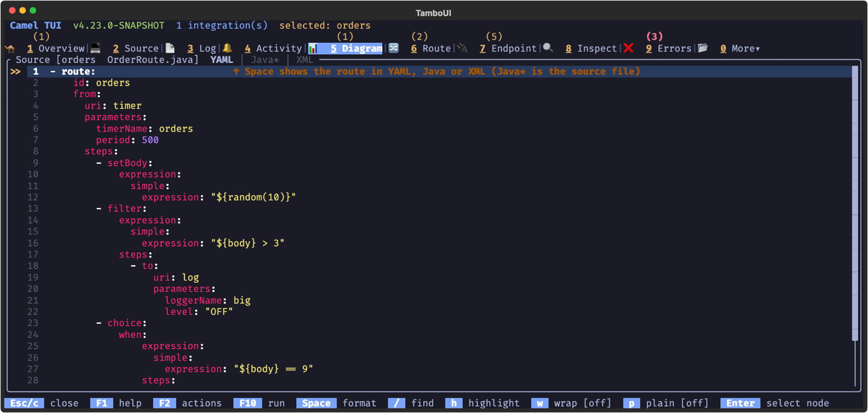Click Esc/c close in footer

click(x=42, y=403)
